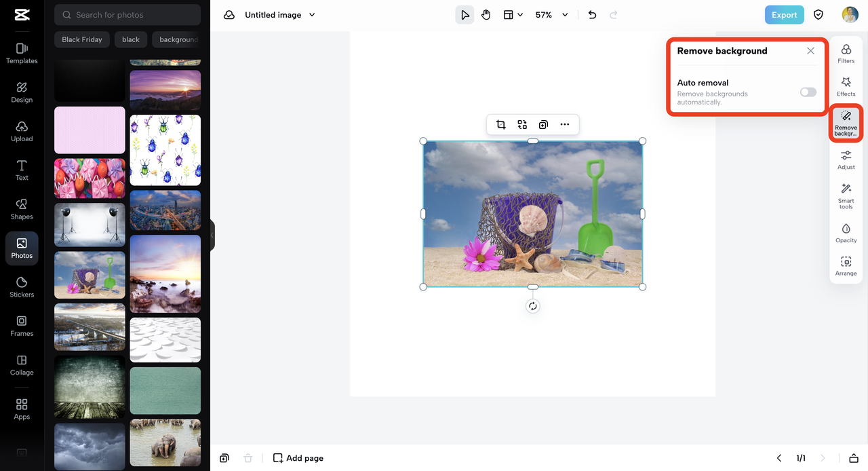
Task: Select the studio lights photo thumbnail
Action: click(x=90, y=225)
